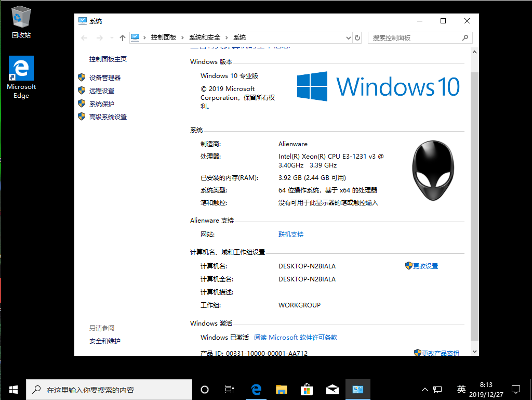Open 高级系统设置 link

pos(108,117)
